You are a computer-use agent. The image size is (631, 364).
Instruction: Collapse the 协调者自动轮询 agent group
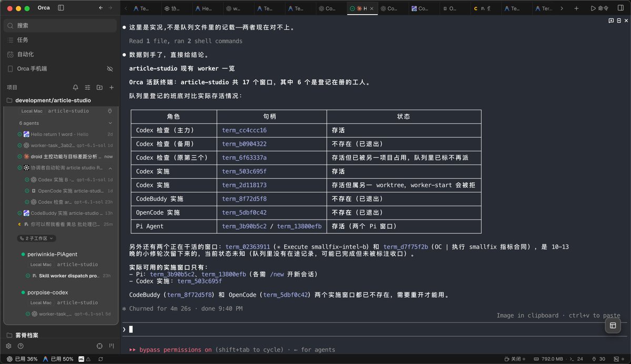110,168
